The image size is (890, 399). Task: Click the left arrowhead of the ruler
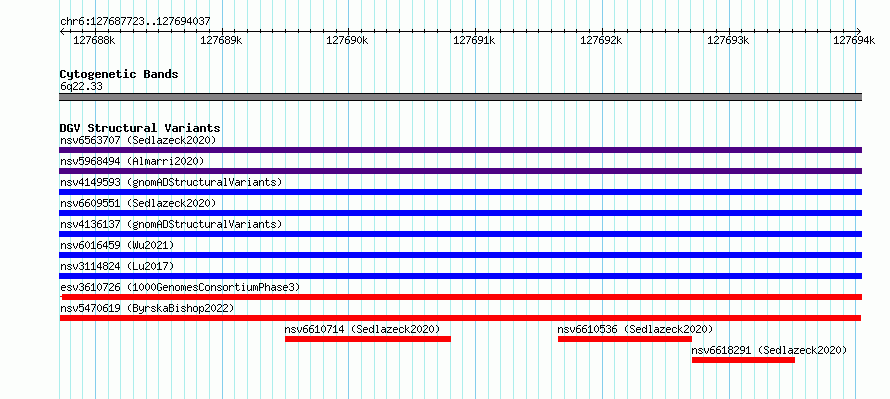click(62, 31)
